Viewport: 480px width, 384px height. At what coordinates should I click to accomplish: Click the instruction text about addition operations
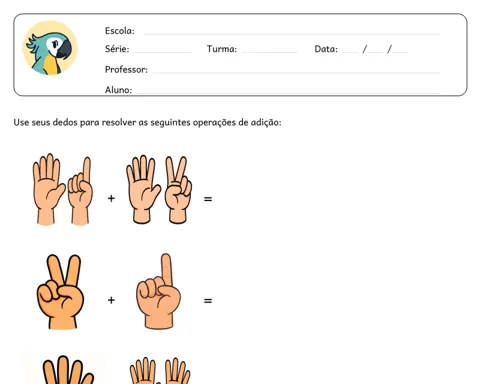pos(147,123)
